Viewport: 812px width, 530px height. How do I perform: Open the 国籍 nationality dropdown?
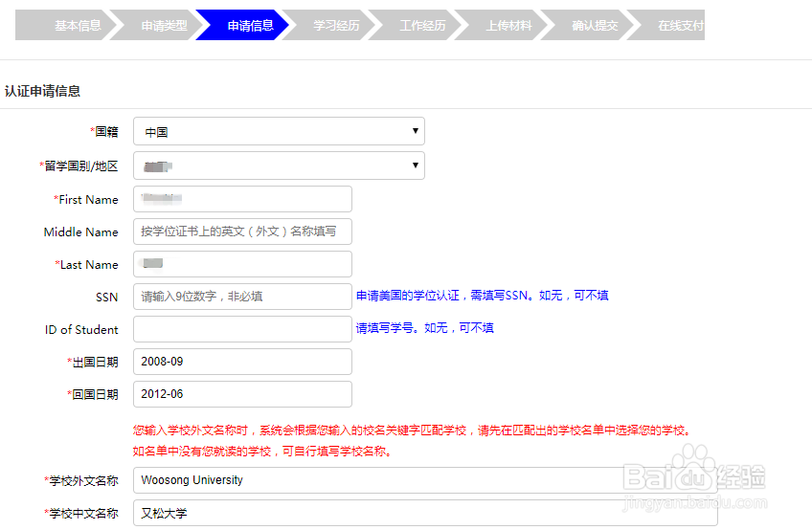[x=280, y=131]
